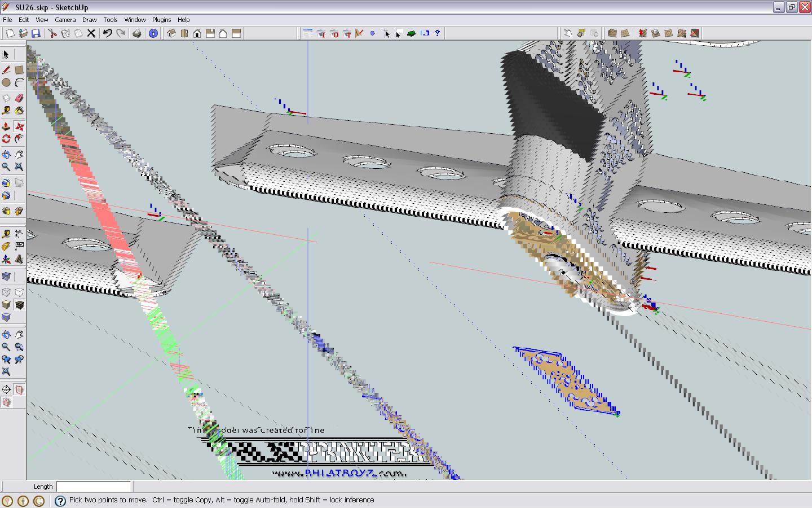Choose the Paint Bucket tool

[19, 111]
